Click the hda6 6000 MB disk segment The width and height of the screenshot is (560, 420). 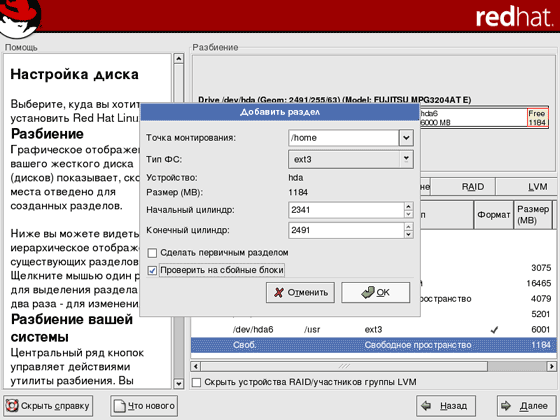click(x=473, y=118)
